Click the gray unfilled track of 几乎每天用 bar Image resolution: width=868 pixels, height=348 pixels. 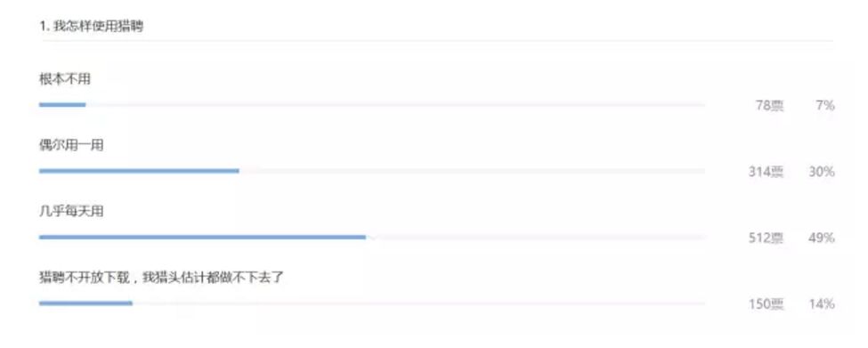[x=536, y=237]
